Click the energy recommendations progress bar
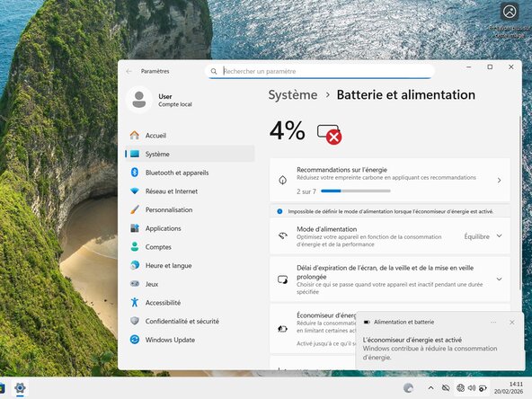The image size is (532, 399). click(356, 191)
